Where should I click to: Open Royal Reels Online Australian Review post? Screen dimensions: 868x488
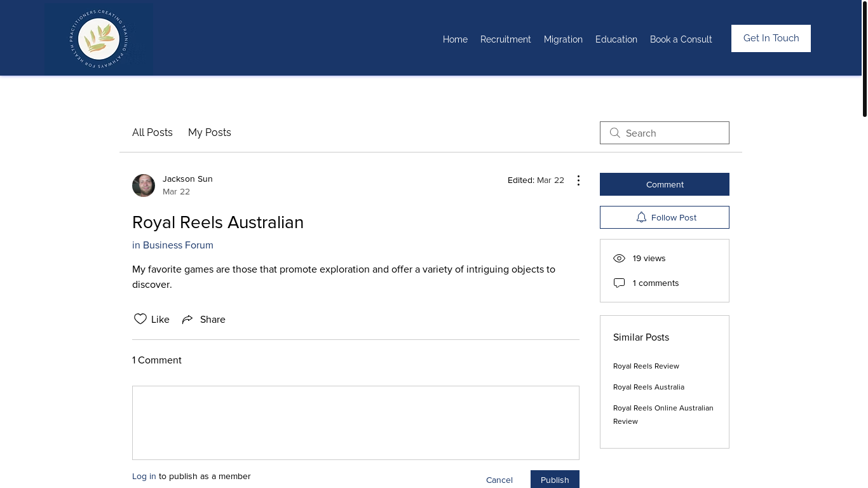(663, 414)
